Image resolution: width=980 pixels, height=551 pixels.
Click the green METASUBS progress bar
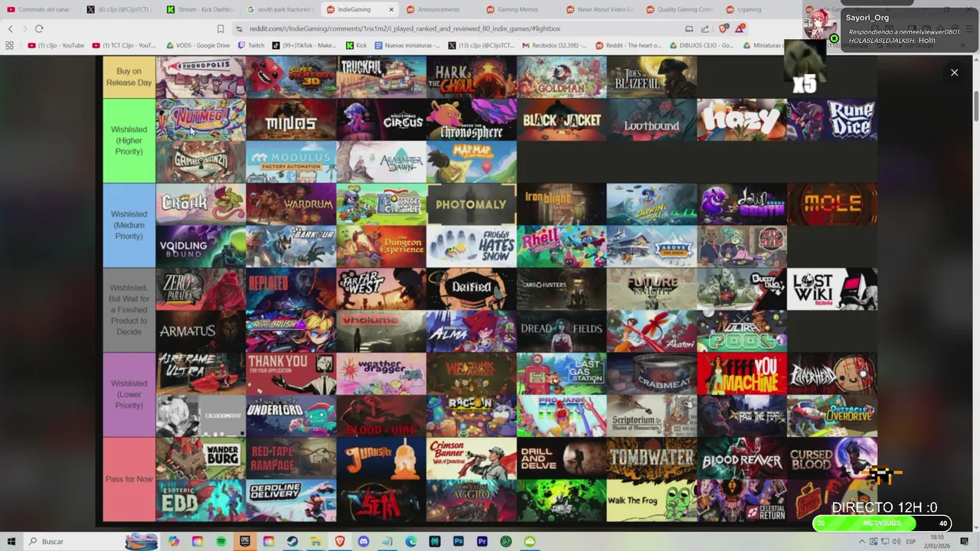882,523
